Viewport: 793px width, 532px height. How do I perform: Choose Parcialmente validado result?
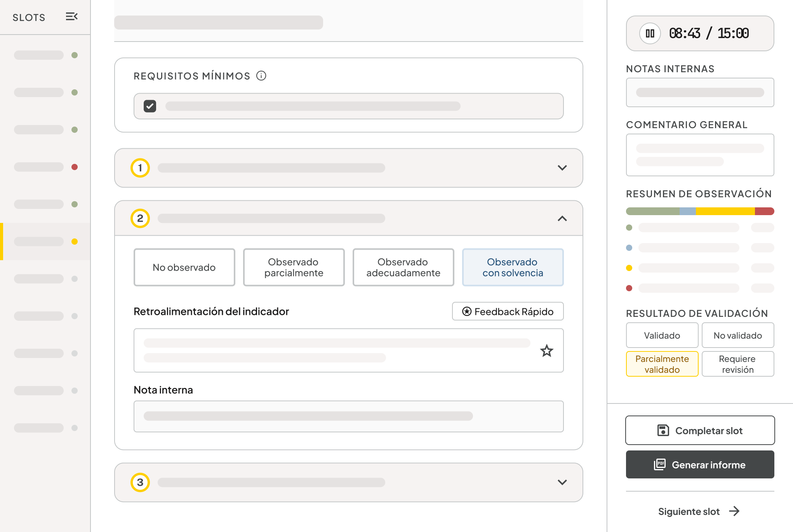click(662, 364)
